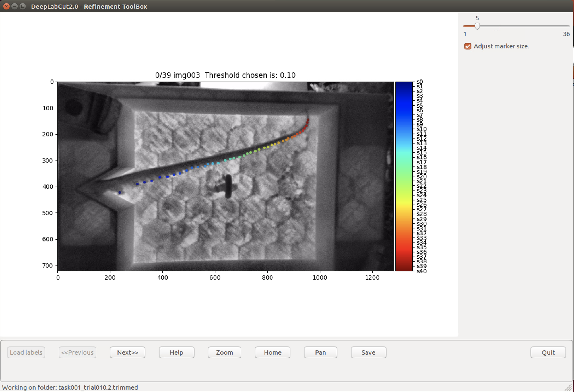The height and width of the screenshot is (392, 574).
Task: Enable the Pan tool button
Action: (x=320, y=352)
